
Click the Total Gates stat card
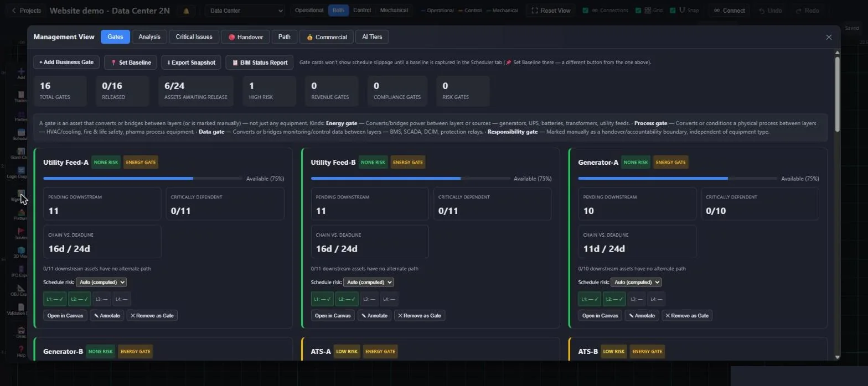click(60, 91)
